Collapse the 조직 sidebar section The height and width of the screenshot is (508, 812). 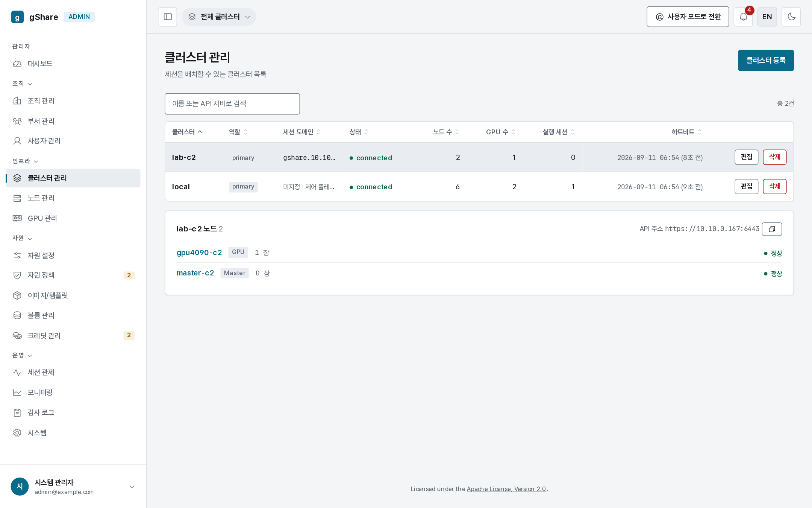pyautogui.click(x=22, y=84)
